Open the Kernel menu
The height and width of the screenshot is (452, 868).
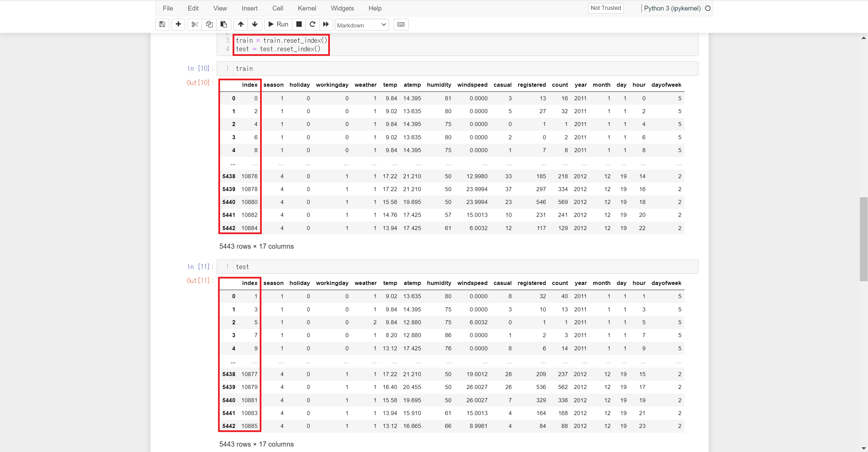(307, 8)
